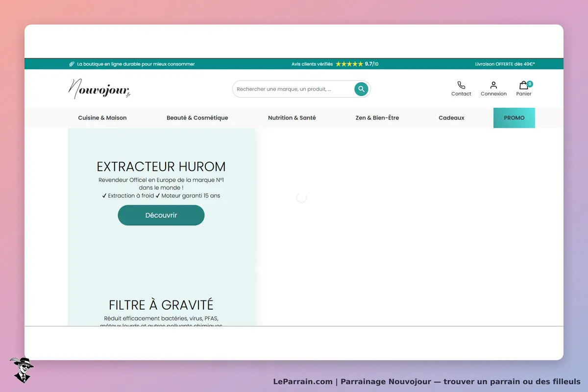The height and width of the screenshot is (392, 588).
Task: Open the Cuisine & Maison menu
Action: coord(102,118)
